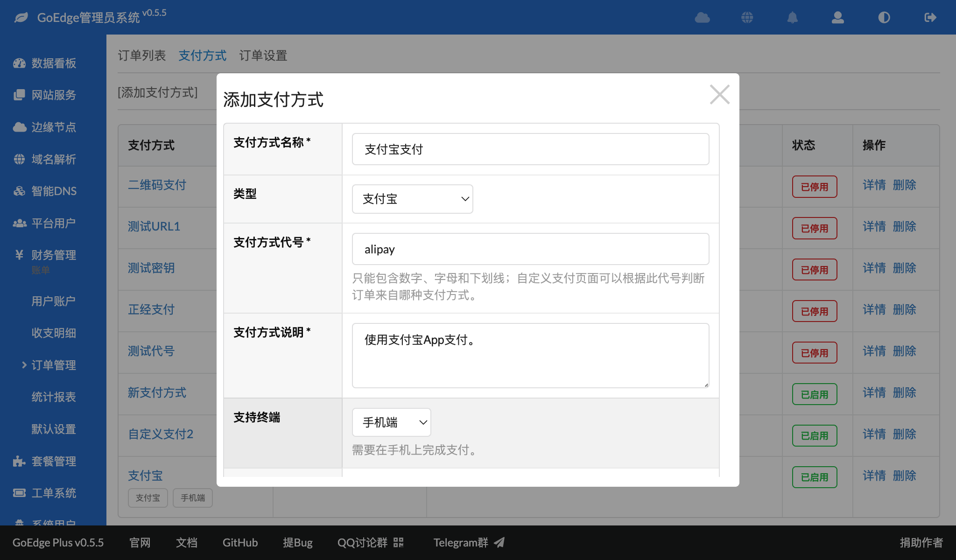Click the logout icon

[x=930, y=18]
